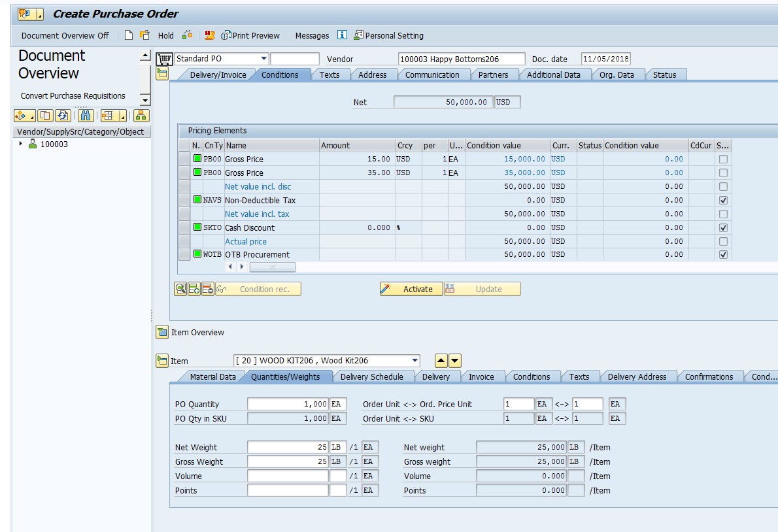This screenshot has height=532, width=778.
Task: Click the condition detail magnifier icon
Action: (x=180, y=289)
